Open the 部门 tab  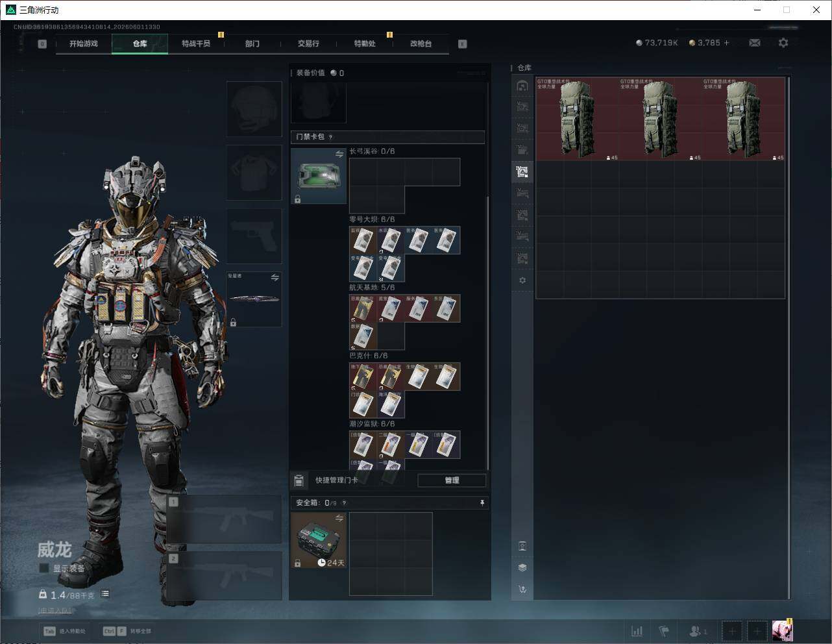point(252,43)
